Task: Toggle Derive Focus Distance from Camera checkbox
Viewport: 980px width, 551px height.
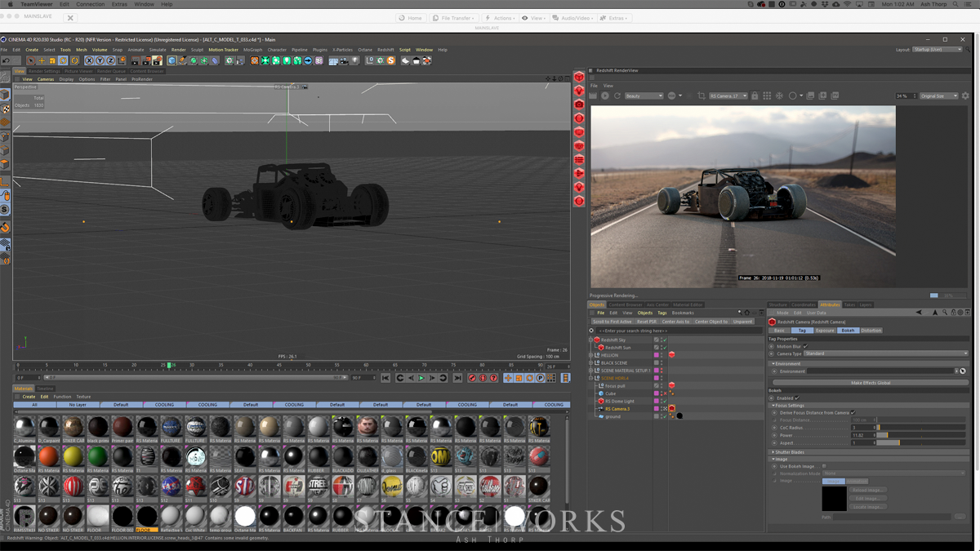Action: pos(853,412)
